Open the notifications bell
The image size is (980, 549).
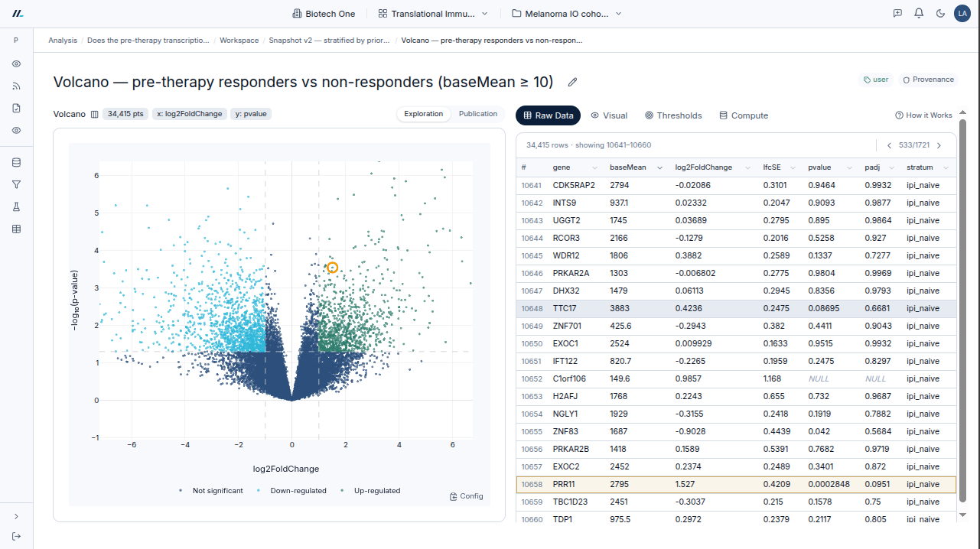919,14
